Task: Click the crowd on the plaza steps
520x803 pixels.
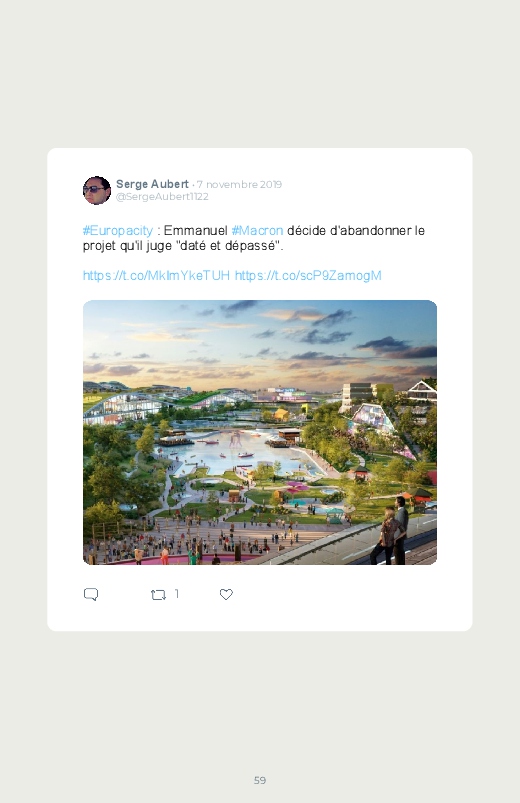Action: click(195, 540)
